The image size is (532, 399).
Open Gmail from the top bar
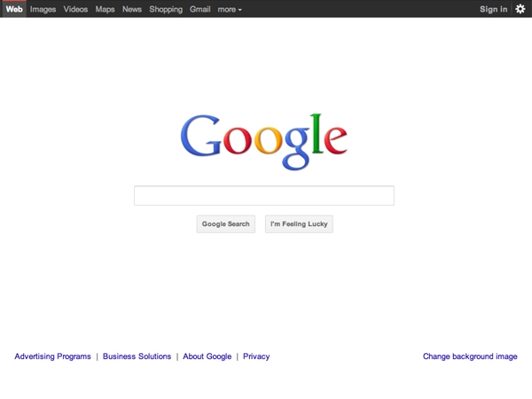click(x=199, y=10)
